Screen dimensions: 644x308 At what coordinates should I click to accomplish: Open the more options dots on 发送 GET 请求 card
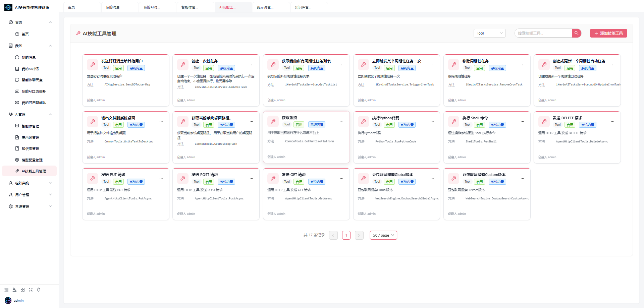(x=341, y=179)
